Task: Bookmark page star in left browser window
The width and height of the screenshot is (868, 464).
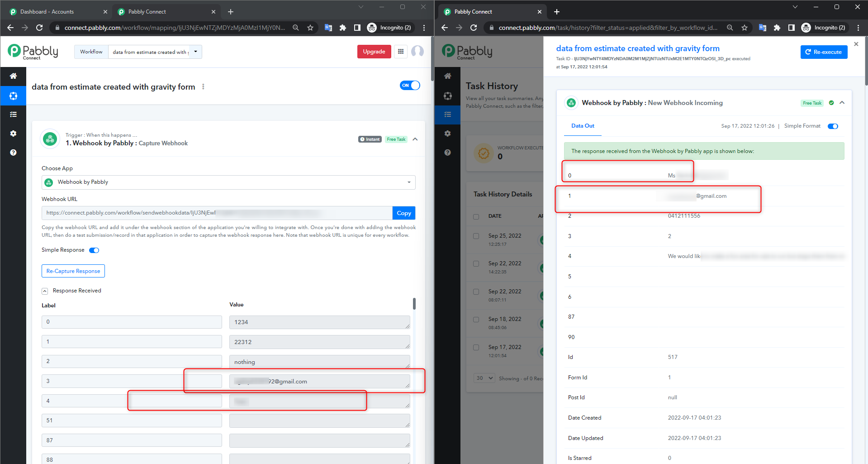Action: pyautogui.click(x=310, y=28)
